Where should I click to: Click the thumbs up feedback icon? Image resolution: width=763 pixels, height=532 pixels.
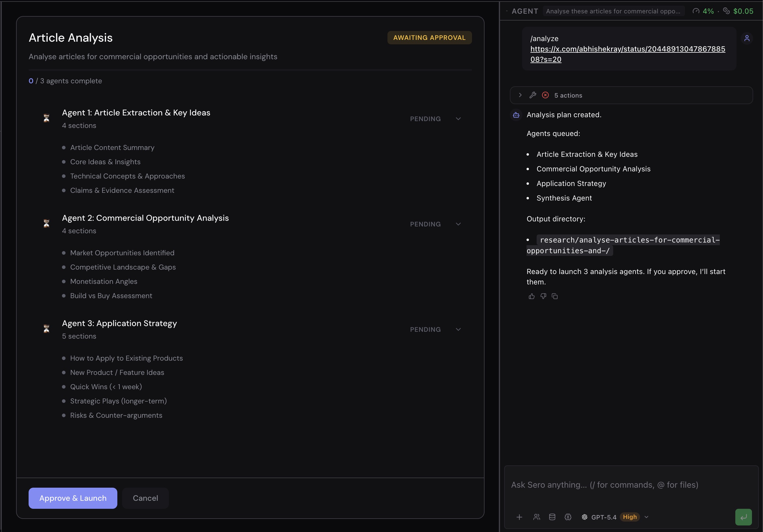coord(532,296)
